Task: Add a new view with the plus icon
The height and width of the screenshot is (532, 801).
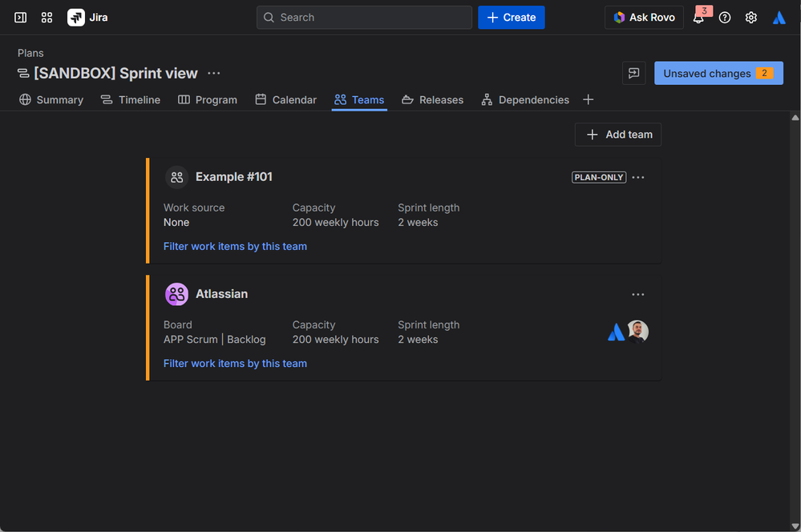Action: (x=588, y=99)
